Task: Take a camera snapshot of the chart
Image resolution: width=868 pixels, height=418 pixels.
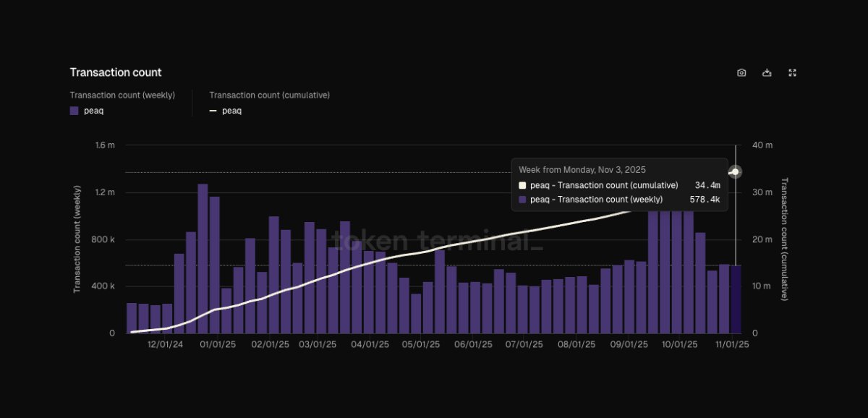Action: point(741,72)
